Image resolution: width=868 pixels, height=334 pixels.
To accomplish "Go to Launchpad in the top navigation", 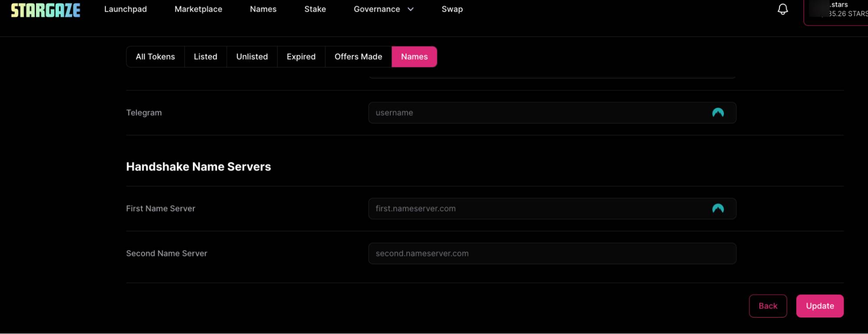I will pos(125,9).
